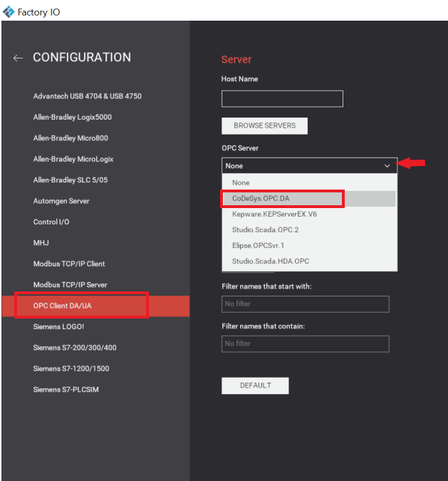Screen dimensions: 448x481
Task: Select Advantech USB 4704 & USB 4750
Action: (92, 96)
